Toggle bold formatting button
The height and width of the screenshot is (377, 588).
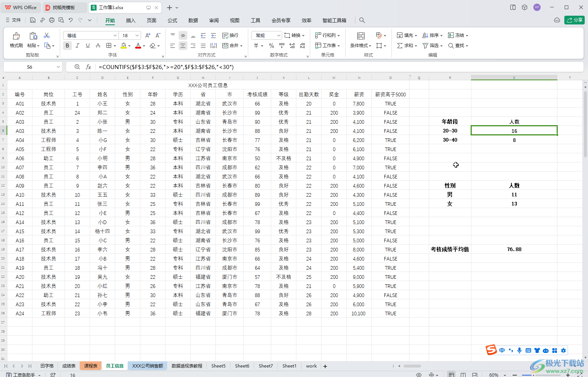pos(67,46)
